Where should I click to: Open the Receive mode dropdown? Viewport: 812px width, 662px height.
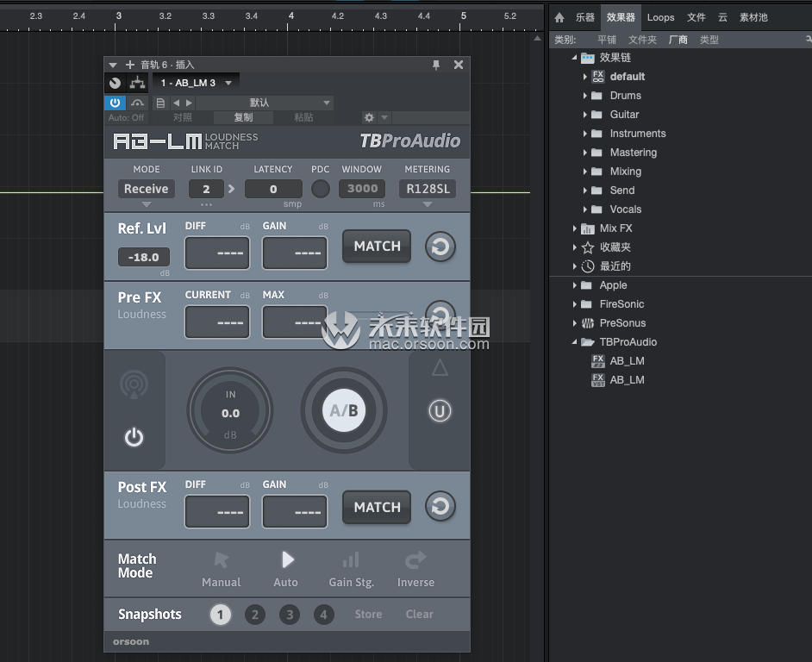tap(146, 189)
